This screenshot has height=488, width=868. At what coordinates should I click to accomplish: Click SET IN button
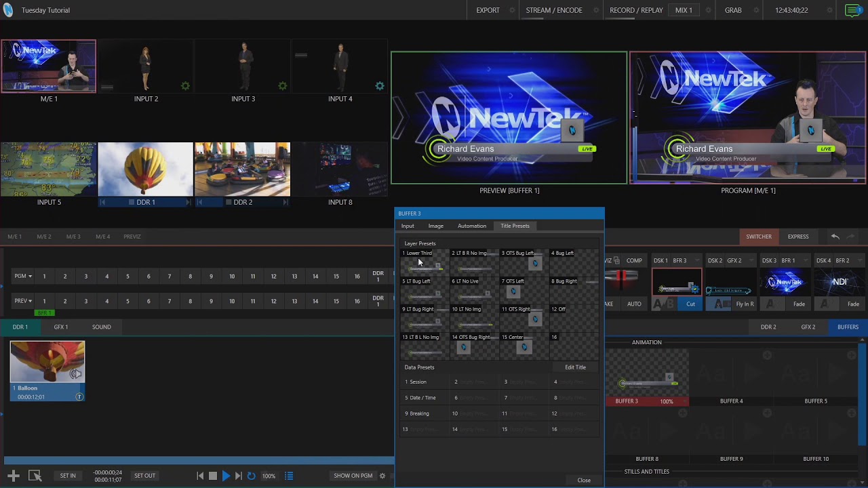(x=68, y=476)
